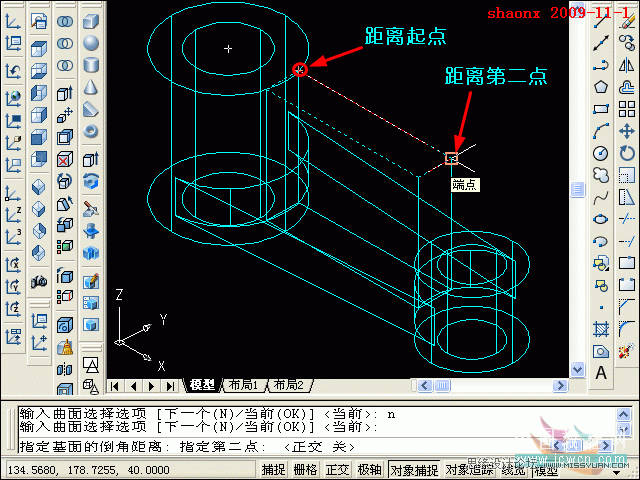
Task: Toggle 对象追踪 object tracking in status bar
Action: pos(470,470)
